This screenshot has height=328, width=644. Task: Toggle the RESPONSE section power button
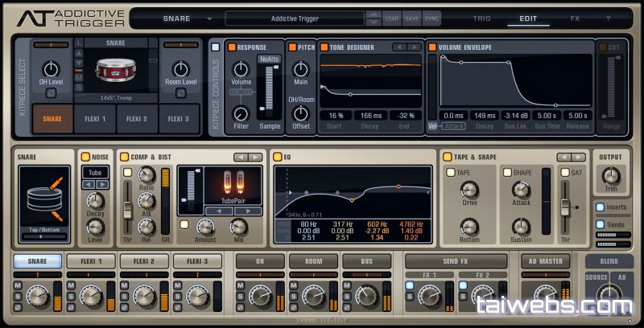point(231,47)
